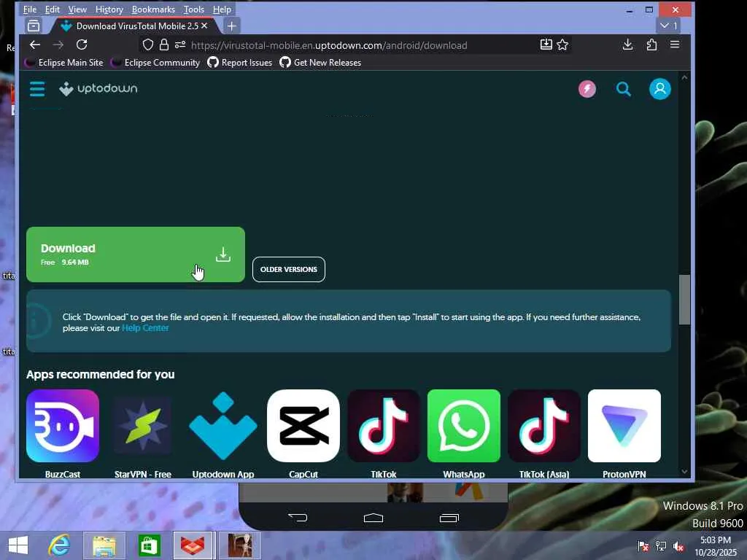Click the muted volume tray icon
This screenshot has height=560, width=747.
(678, 546)
